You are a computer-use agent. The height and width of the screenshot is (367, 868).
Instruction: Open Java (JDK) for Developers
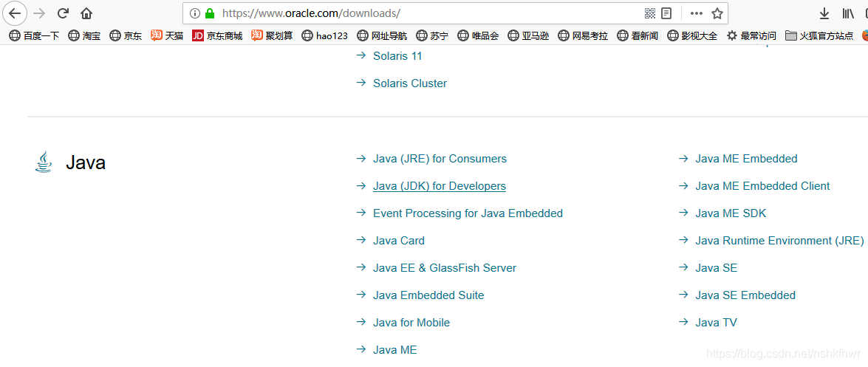coord(440,186)
